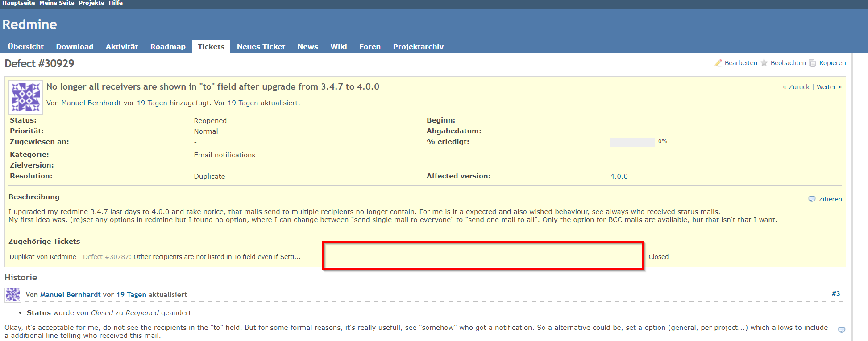
Task: Open Hilfe in top menu
Action: point(116,3)
